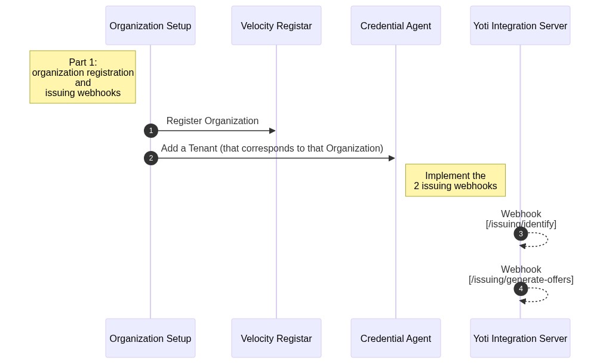Select the top Velocity Registar participant box
Screen dimensions: 600x364
[x=276, y=26]
